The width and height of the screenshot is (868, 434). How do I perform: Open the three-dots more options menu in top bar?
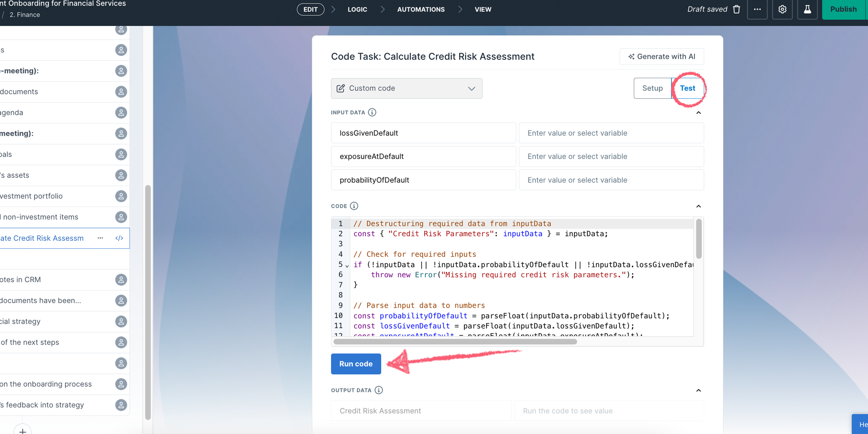(757, 9)
